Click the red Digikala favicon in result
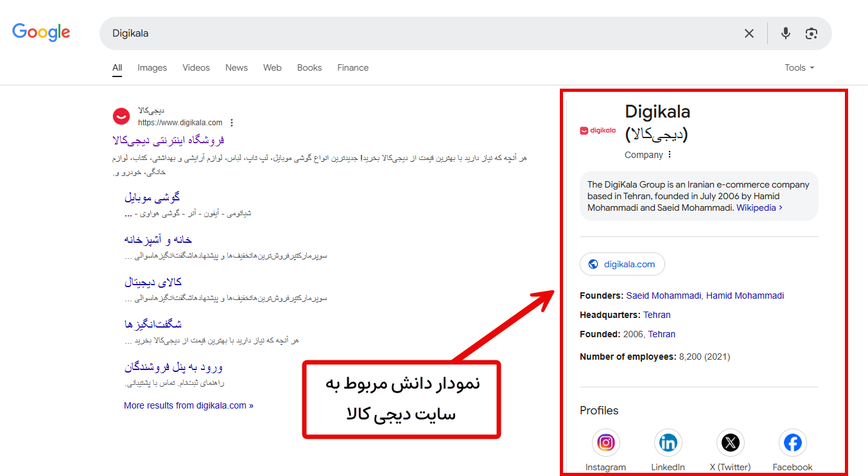Screen dimensions: 868x476 tap(121, 116)
